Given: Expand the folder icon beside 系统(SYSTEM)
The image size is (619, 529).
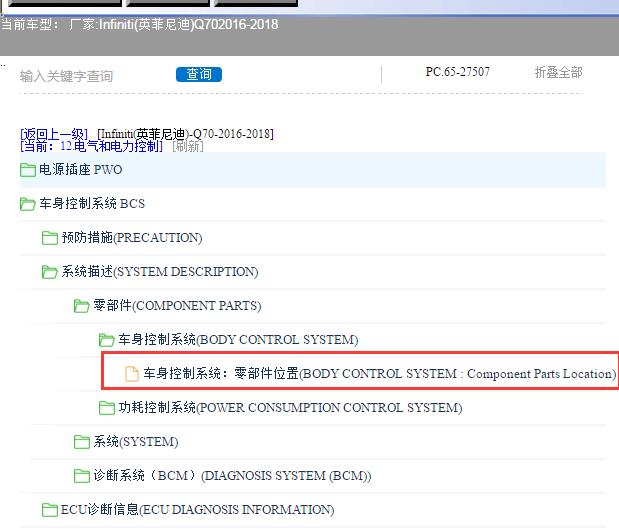Looking at the screenshot, I should pos(81,442).
